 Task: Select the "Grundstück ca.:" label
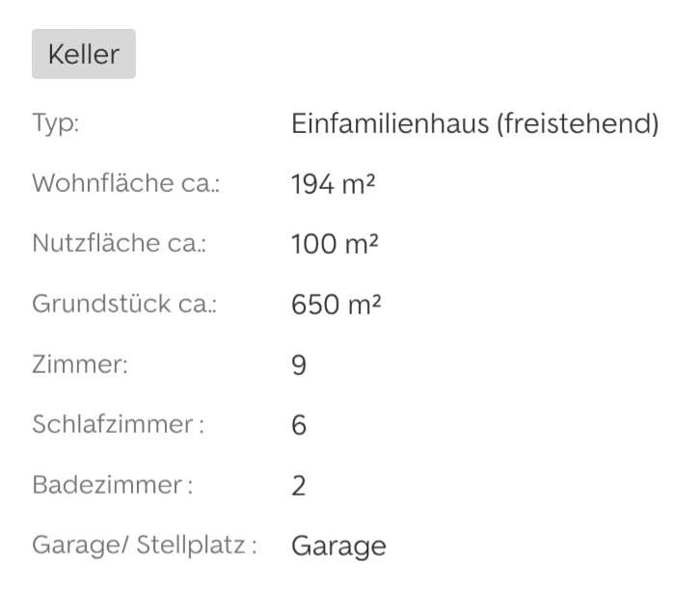tap(125, 305)
